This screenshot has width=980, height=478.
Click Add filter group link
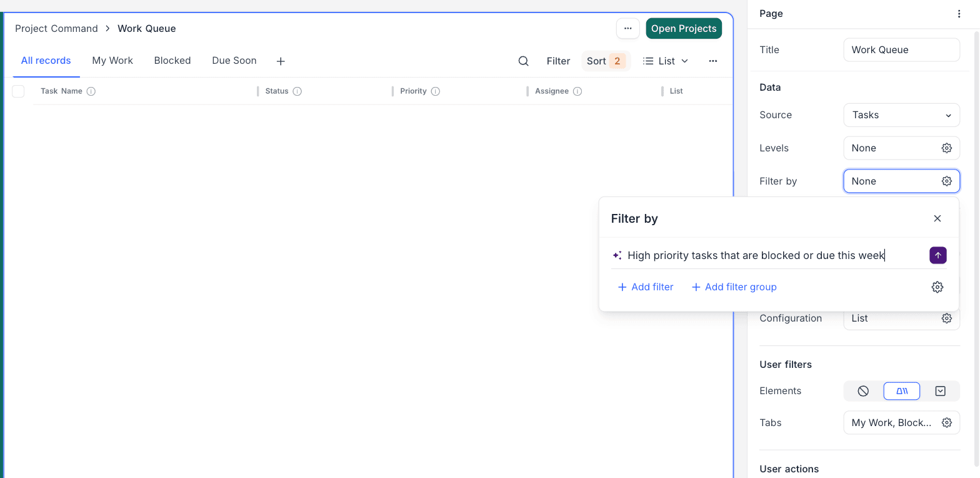[734, 287]
